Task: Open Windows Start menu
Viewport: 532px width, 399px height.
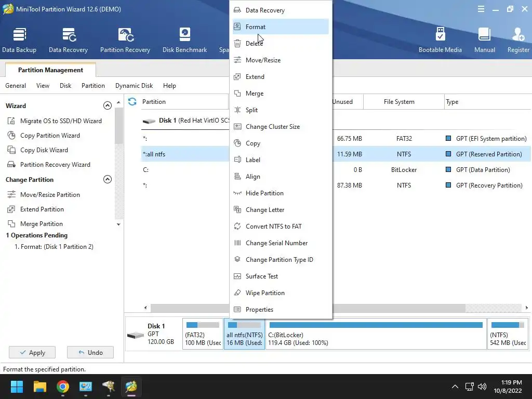Action: click(x=17, y=387)
